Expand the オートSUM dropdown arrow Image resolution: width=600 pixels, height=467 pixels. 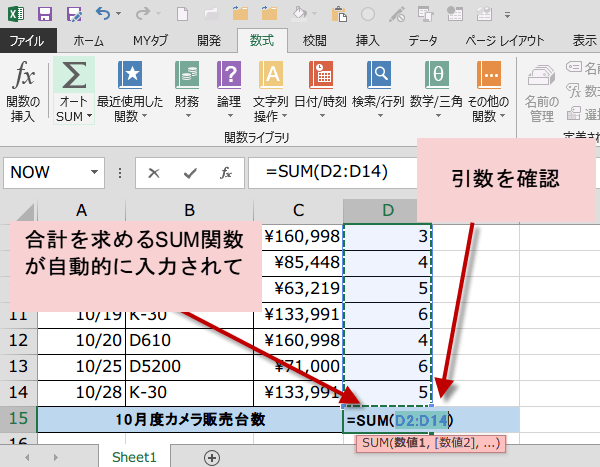90,117
